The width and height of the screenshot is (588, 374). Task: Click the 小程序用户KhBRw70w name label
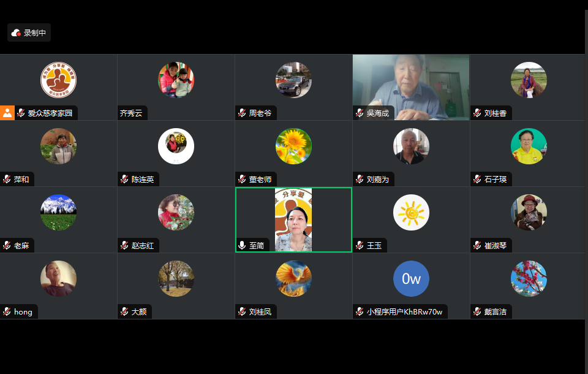point(405,311)
